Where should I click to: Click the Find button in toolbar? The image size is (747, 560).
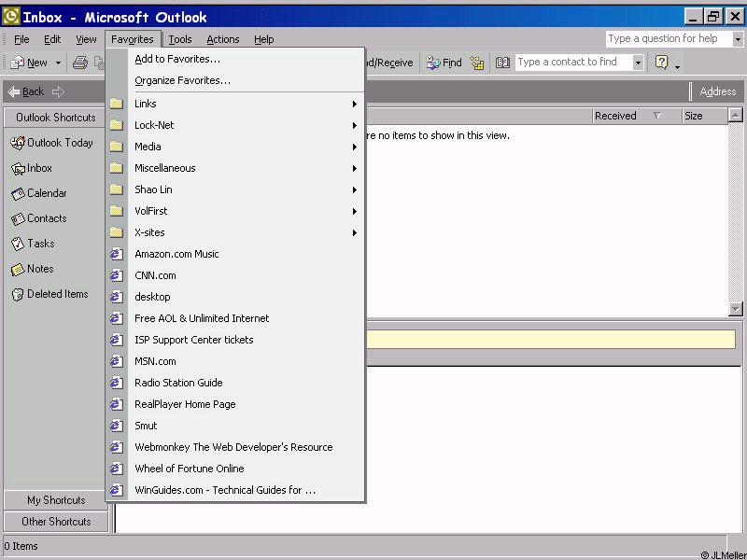[x=444, y=63]
